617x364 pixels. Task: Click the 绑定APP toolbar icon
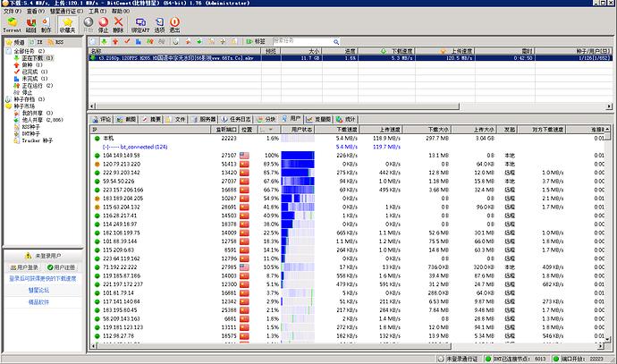[140, 25]
